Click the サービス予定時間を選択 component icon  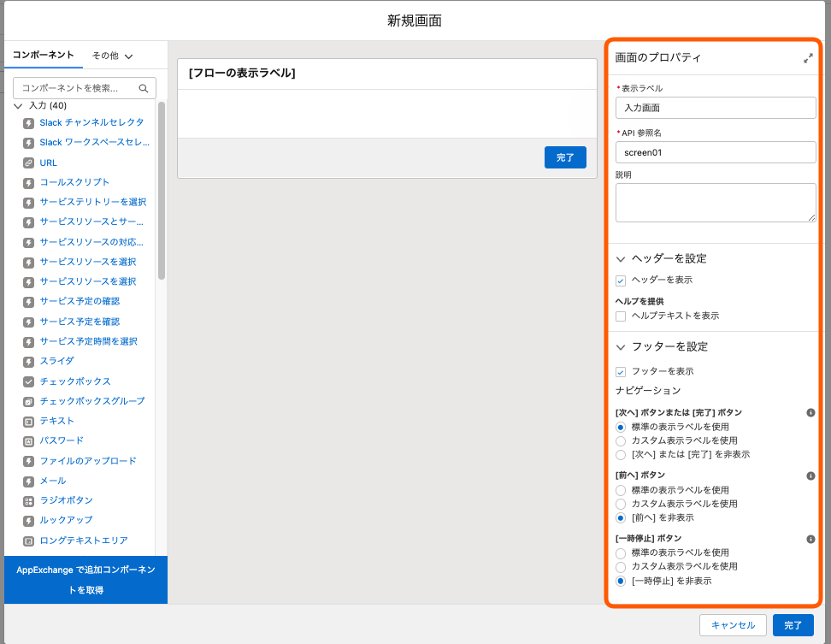(x=28, y=342)
